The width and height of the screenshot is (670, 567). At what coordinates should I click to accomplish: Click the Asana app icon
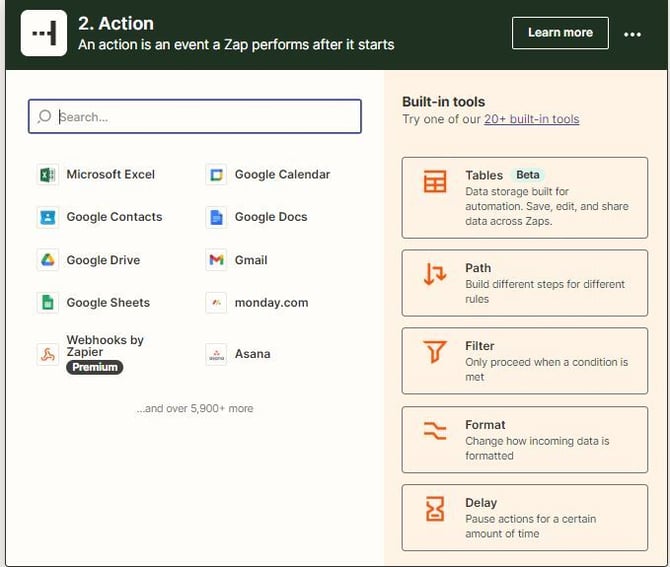click(x=216, y=354)
